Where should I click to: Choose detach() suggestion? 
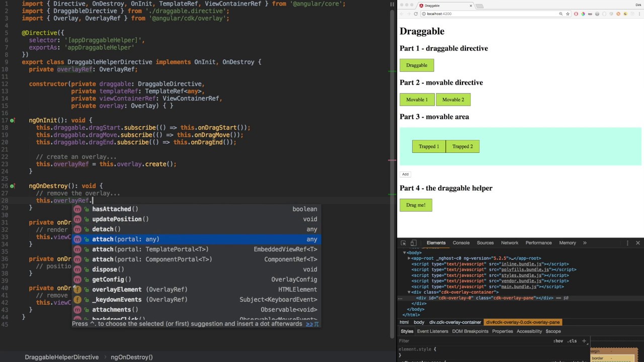196,229
